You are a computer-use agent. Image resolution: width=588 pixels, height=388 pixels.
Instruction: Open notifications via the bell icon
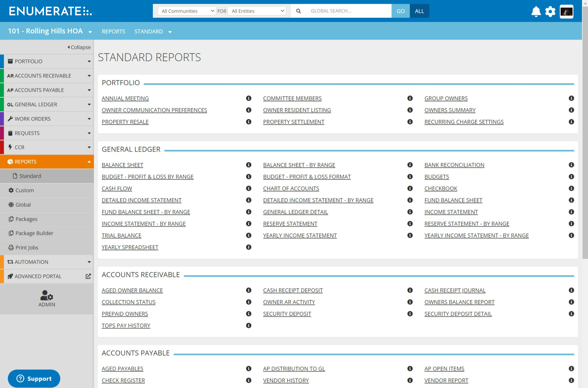pos(536,11)
